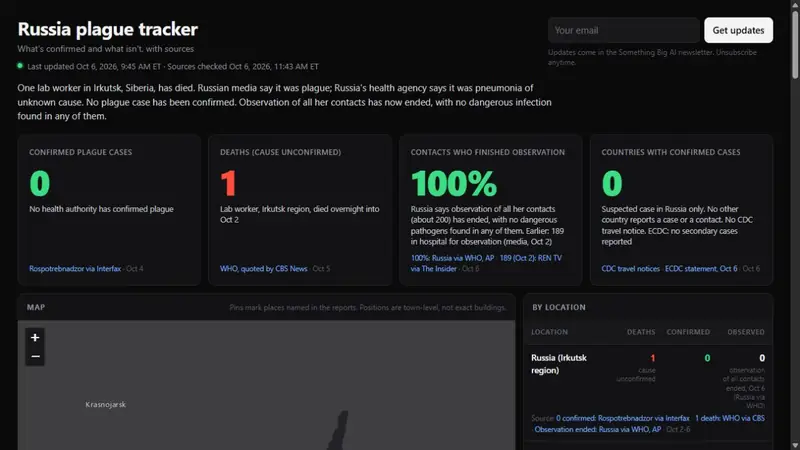Click the Russia plague tracker title
This screenshot has height=450, width=800.
coord(108,29)
